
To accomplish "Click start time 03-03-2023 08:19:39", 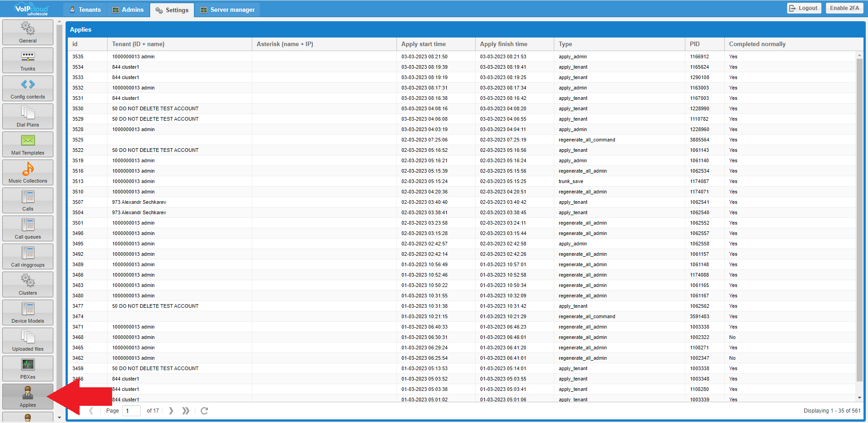I will [x=424, y=67].
